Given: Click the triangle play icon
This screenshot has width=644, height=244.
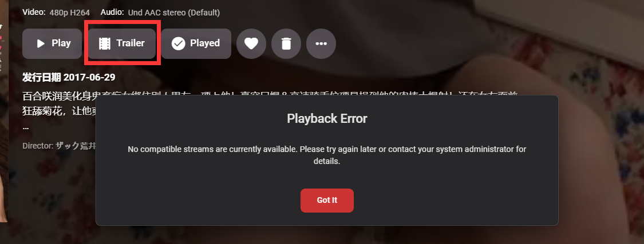Looking at the screenshot, I should point(41,43).
